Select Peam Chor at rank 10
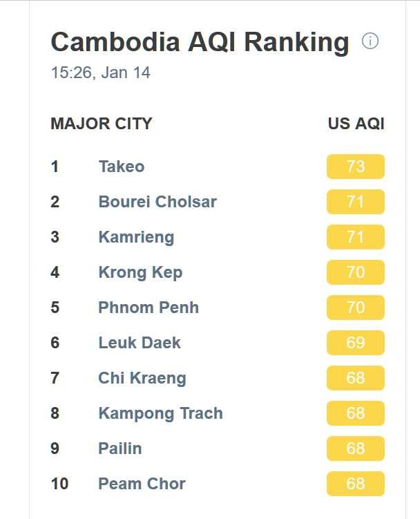Screen dimensions: 420x519 point(142,484)
